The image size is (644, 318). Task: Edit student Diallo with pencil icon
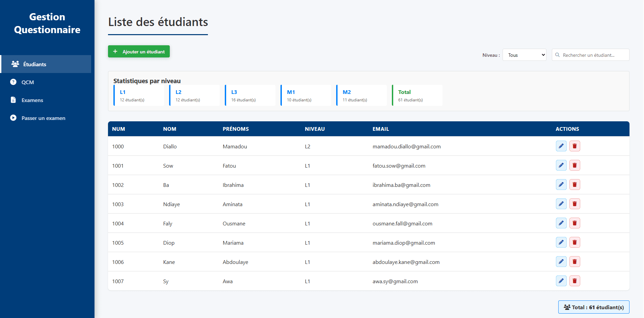click(561, 146)
